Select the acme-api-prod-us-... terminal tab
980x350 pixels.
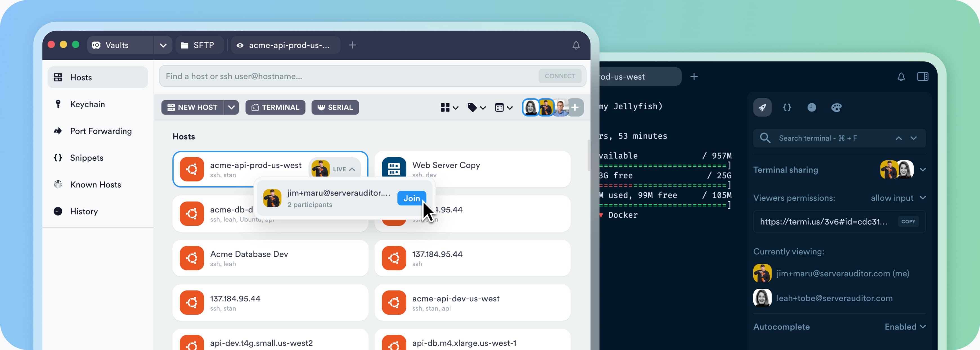285,45
